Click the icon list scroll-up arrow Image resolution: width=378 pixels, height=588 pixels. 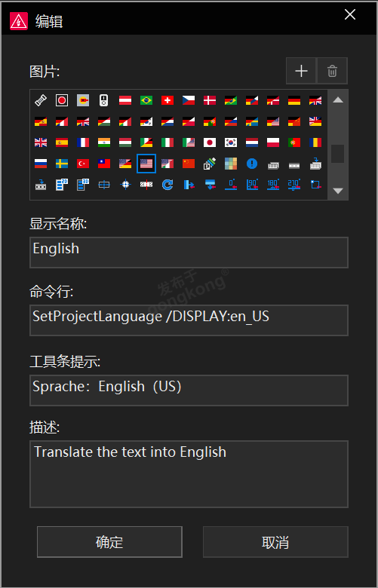click(x=338, y=100)
